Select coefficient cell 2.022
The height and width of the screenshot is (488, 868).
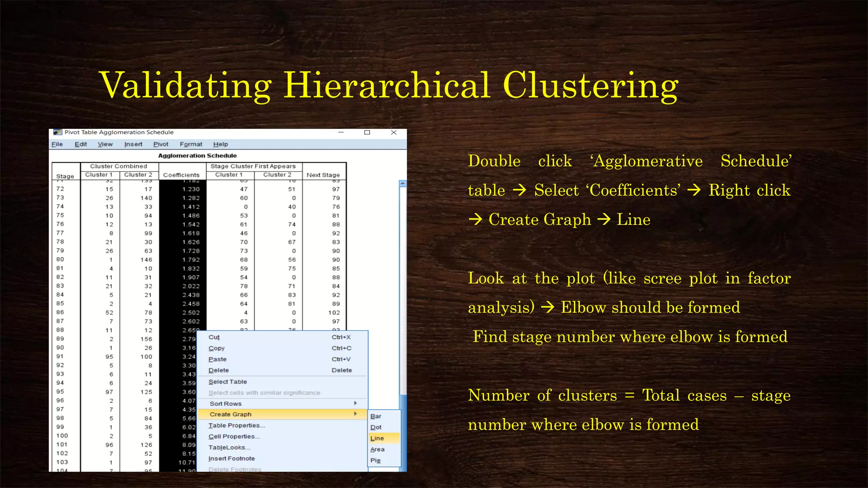tap(191, 286)
